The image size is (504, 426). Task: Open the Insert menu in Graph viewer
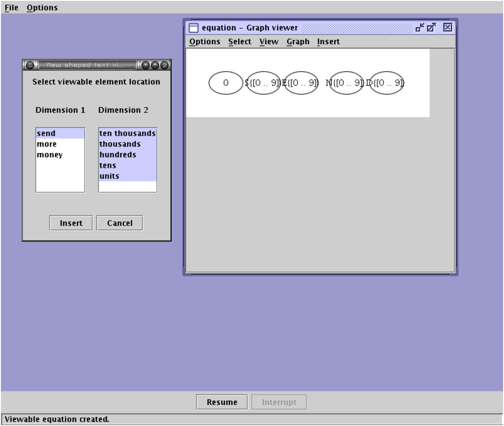(328, 42)
